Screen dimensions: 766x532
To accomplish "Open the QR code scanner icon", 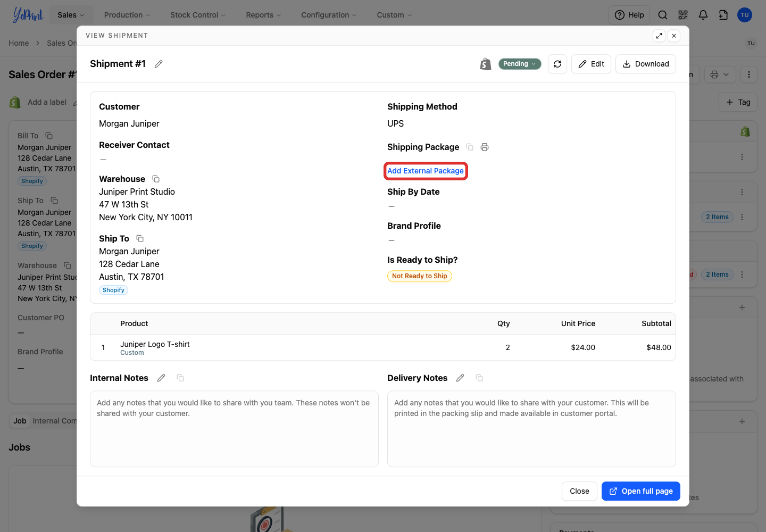I will (x=683, y=15).
